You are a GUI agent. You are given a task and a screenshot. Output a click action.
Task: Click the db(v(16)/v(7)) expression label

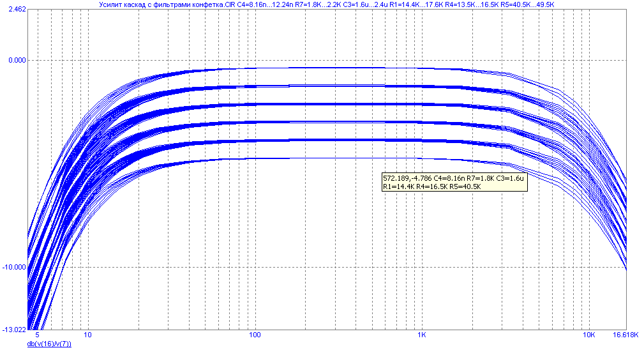point(49,344)
